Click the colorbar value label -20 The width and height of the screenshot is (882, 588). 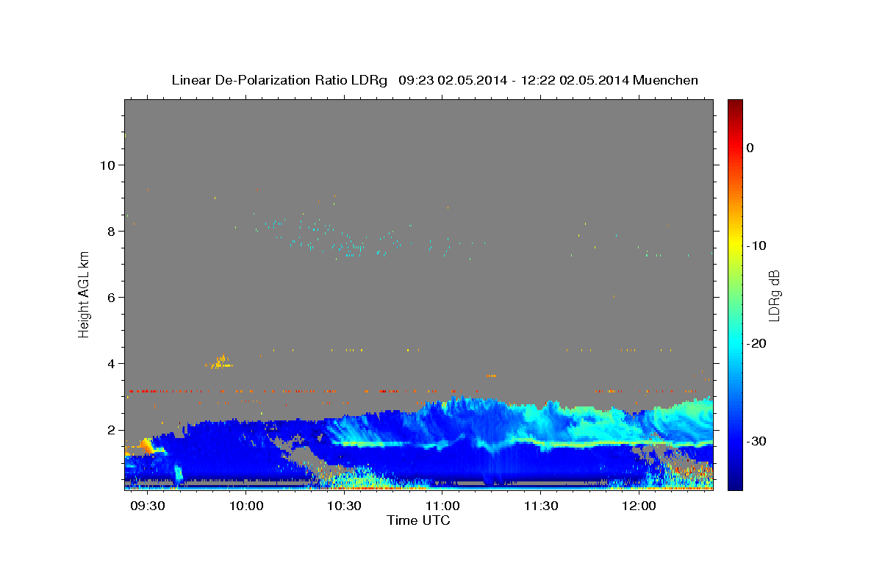tap(756, 343)
